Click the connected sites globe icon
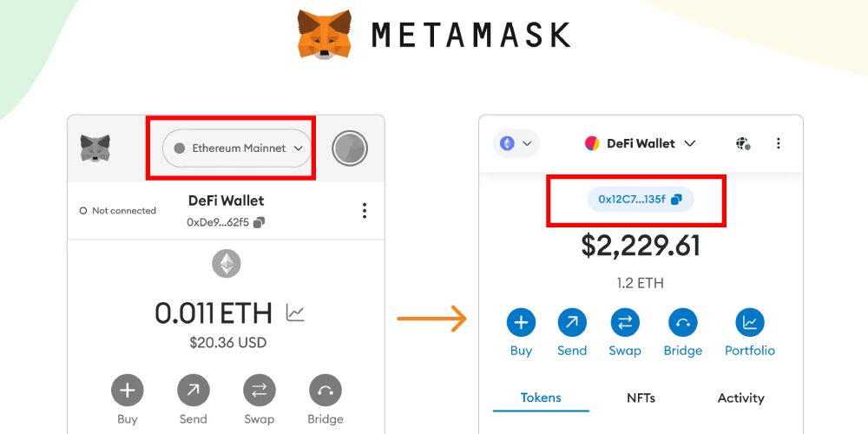The image size is (868, 434). click(x=743, y=143)
